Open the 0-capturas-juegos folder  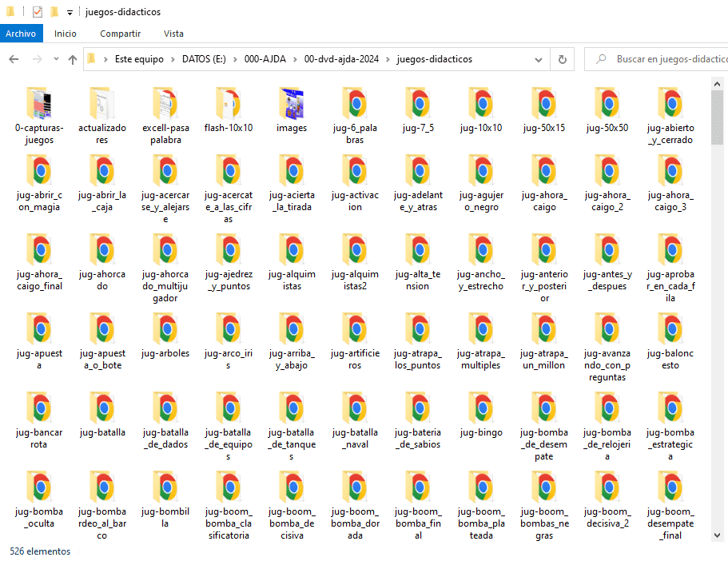click(x=39, y=106)
